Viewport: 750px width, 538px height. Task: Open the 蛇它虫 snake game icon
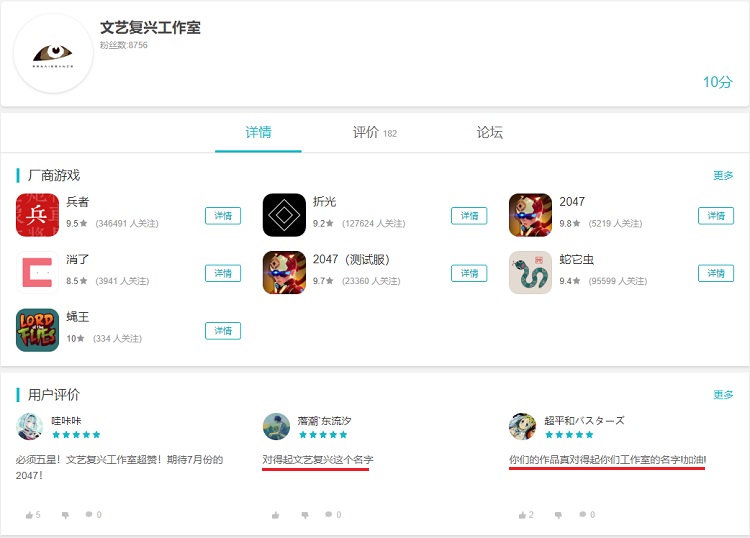(x=530, y=273)
